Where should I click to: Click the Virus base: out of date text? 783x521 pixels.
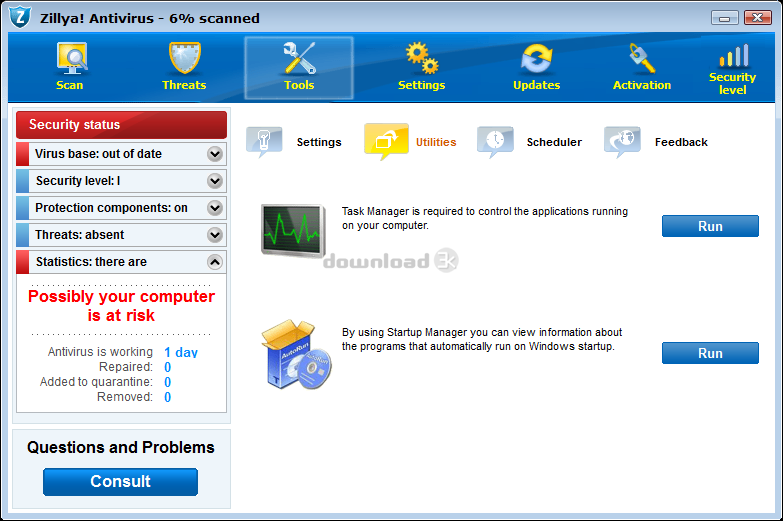(x=98, y=154)
